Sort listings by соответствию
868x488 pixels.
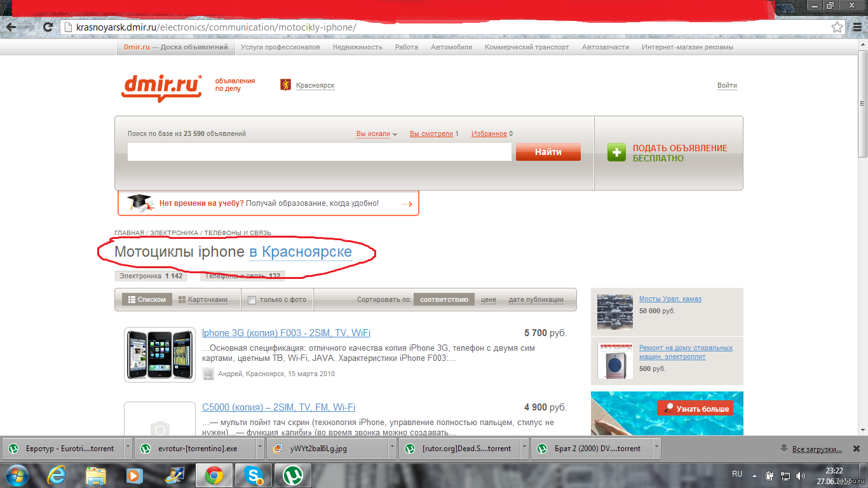(444, 299)
